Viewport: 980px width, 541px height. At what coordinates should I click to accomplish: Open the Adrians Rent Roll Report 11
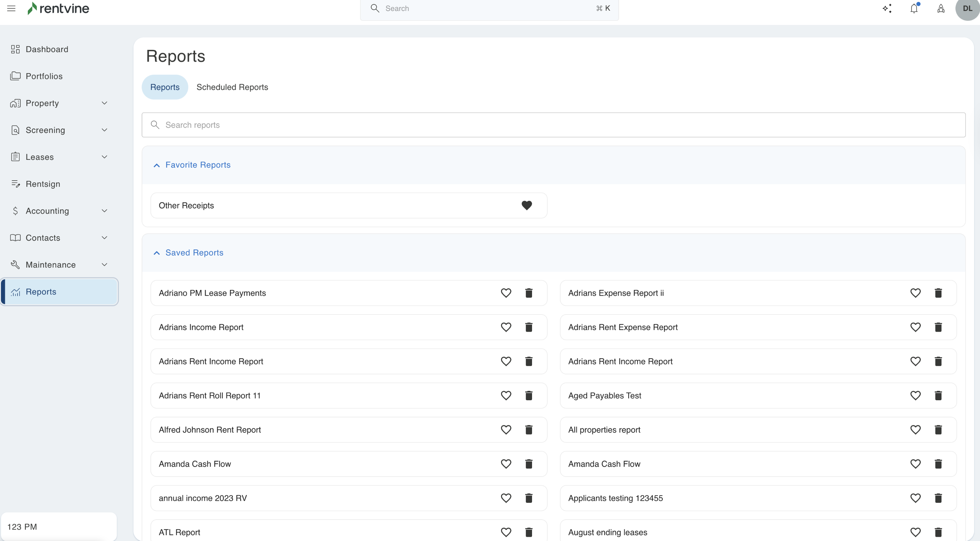(210, 396)
